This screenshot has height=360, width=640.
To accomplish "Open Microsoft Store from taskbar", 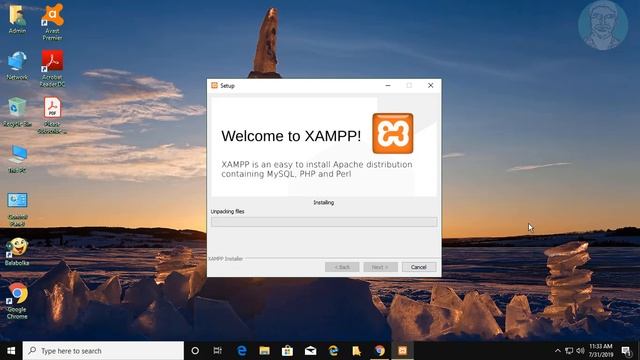I will 287,351.
